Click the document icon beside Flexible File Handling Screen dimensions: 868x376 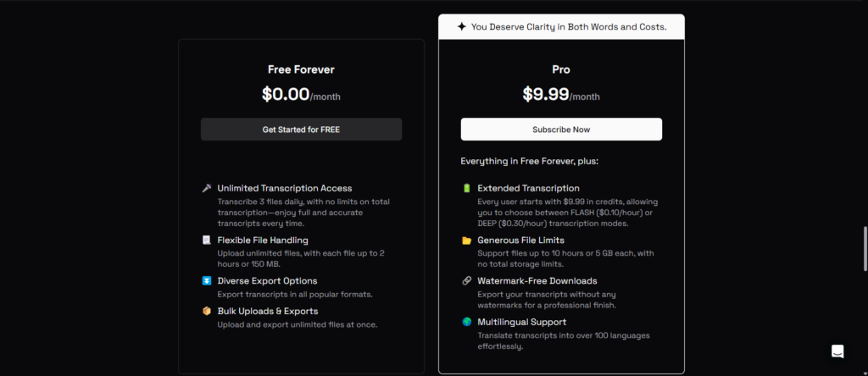click(x=207, y=240)
